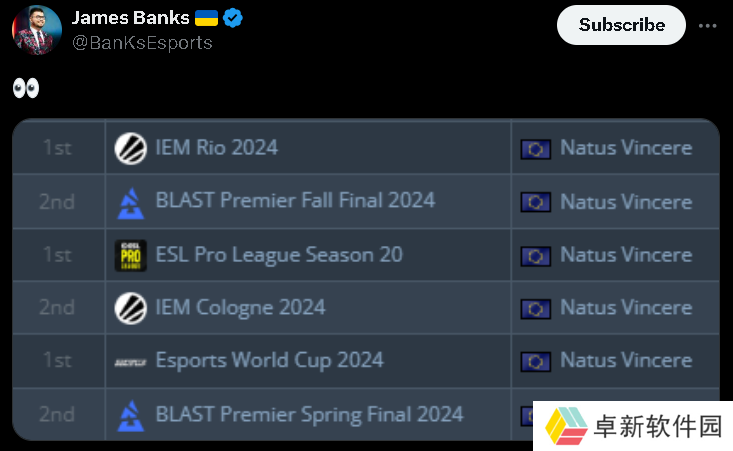Open the three-dot more options menu
Screen dimensions: 733x451
tap(707, 26)
